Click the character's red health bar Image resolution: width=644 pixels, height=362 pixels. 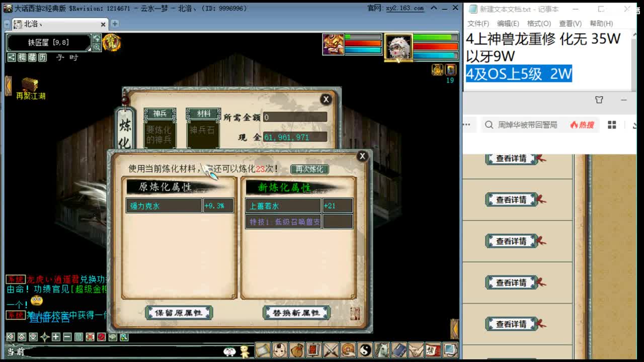(x=436, y=46)
